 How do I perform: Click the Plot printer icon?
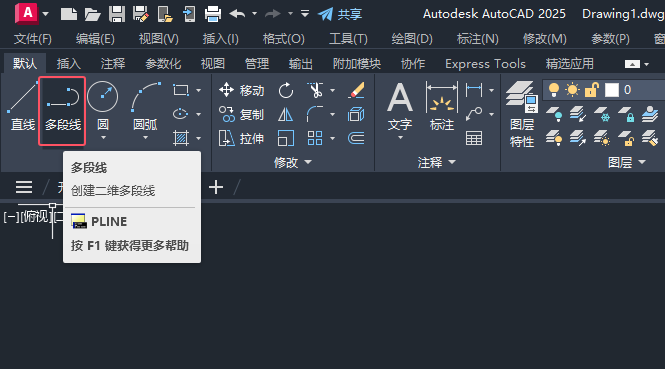(212, 14)
